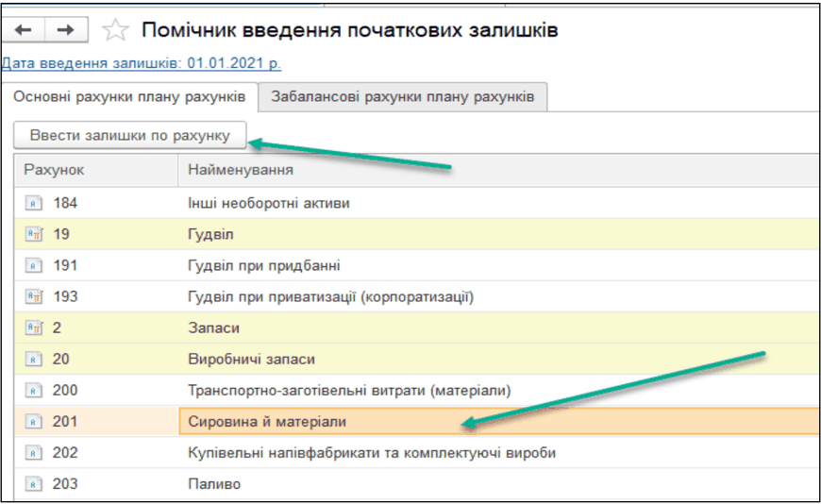Select Гудвіл при придбанні account row

pos(263,265)
